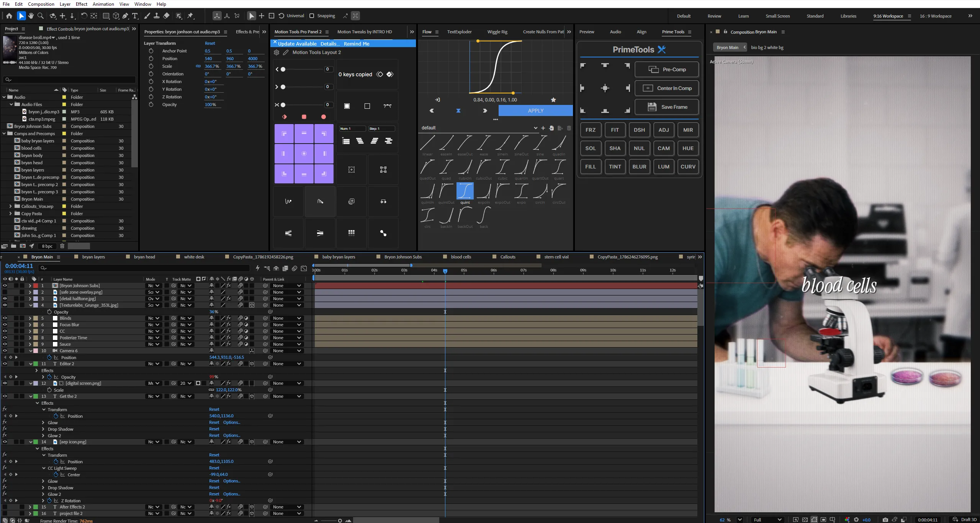Image resolution: width=980 pixels, height=523 pixels.
Task: Select the linear easing preset
Action: (427, 145)
